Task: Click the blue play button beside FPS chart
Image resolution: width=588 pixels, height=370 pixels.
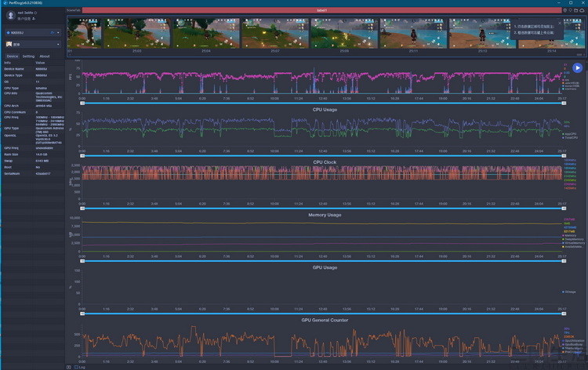Action: 577,68
